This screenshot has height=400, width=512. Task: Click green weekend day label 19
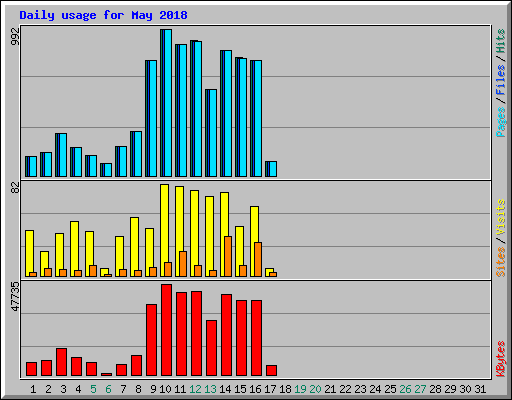pos(300,389)
